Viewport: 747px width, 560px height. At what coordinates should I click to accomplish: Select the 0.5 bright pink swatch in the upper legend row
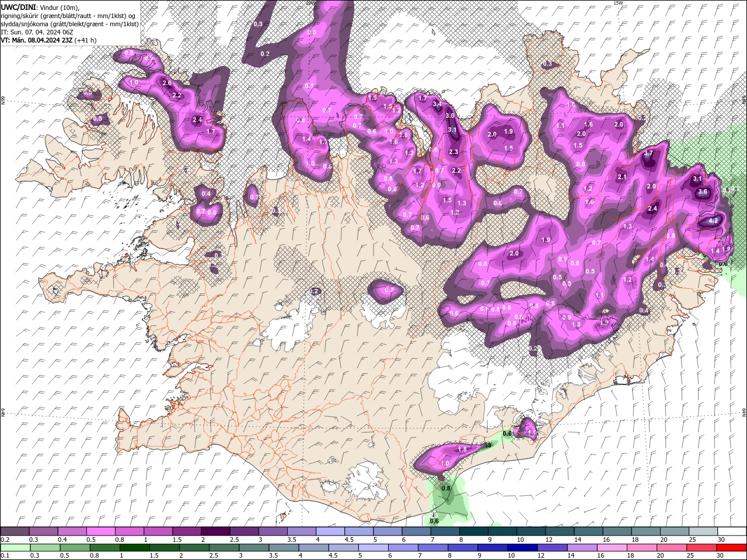click(100, 531)
